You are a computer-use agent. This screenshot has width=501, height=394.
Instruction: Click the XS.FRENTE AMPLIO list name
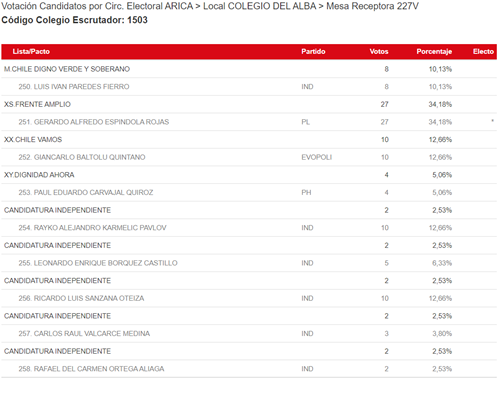pos(37,104)
